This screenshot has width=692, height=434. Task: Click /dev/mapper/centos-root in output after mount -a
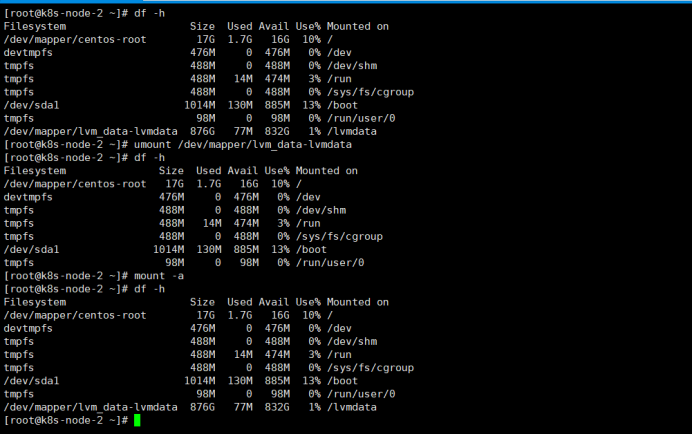click(x=75, y=316)
